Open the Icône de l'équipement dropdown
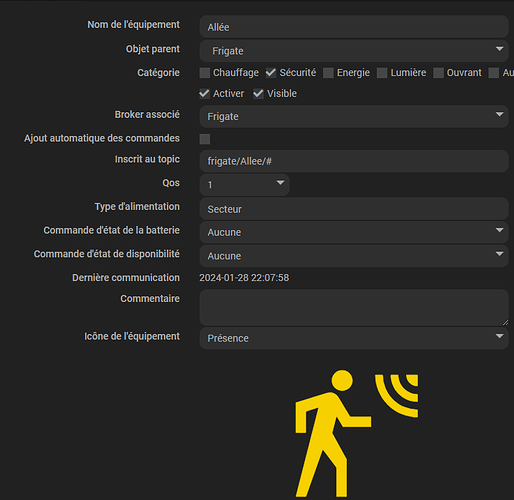Viewport: 514px width, 500px height. tap(354, 338)
